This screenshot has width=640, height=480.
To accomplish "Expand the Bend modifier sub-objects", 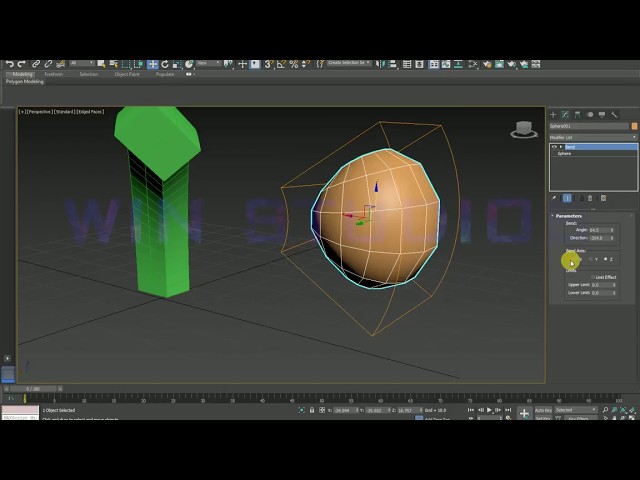I will click(561, 147).
